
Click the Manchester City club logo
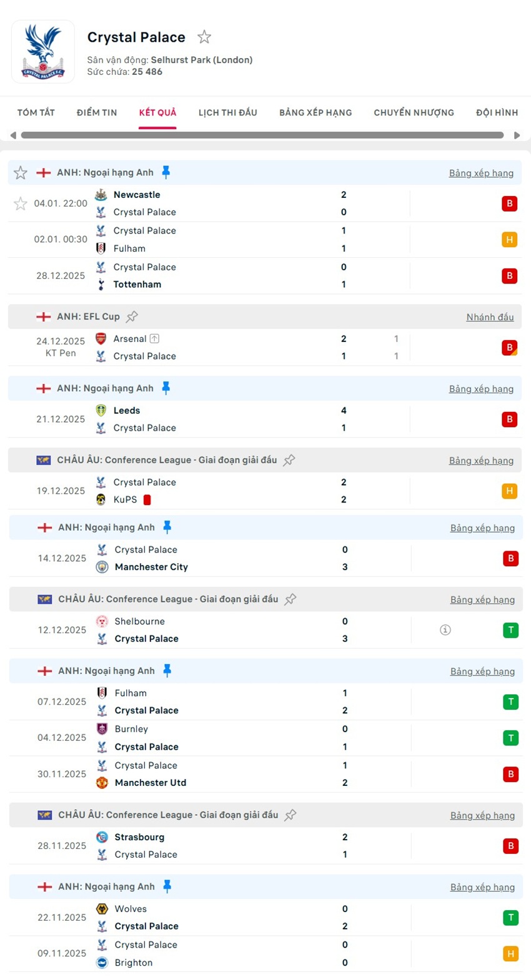(102, 567)
